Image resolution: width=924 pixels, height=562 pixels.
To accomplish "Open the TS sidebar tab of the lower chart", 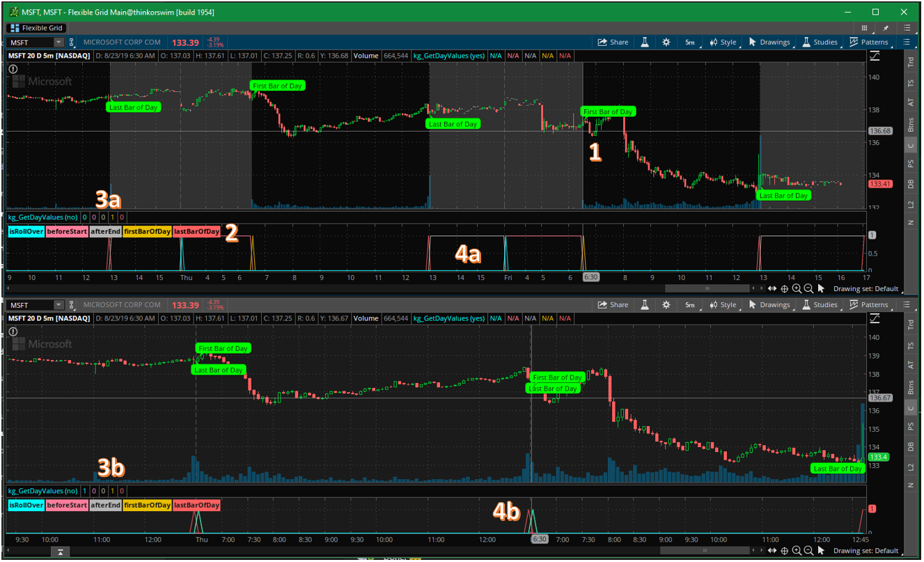I will [911, 345].
